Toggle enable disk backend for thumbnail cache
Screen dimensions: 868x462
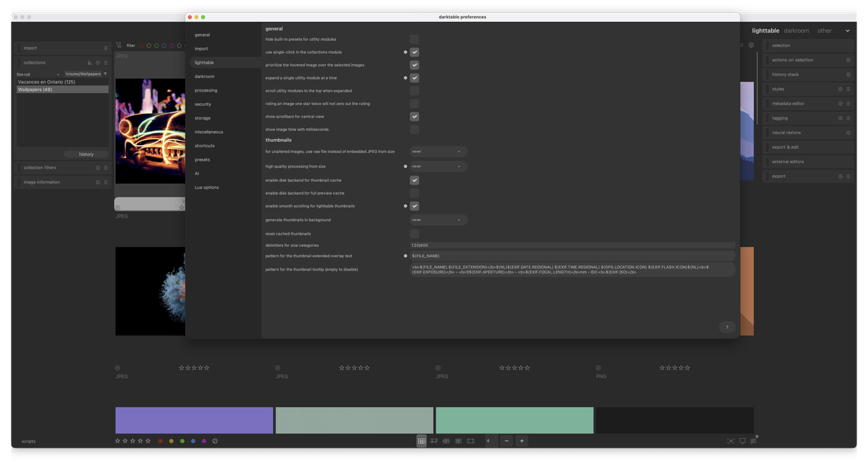pyautogui.click(x=415, y=180)
